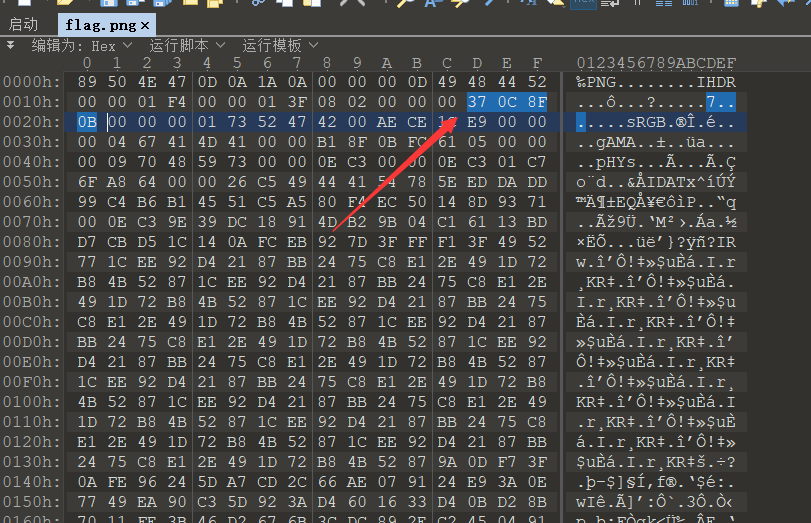Open the 编辑为: Hex dropdown
This screenshot has width=811, height=523.
coord(82,46)
